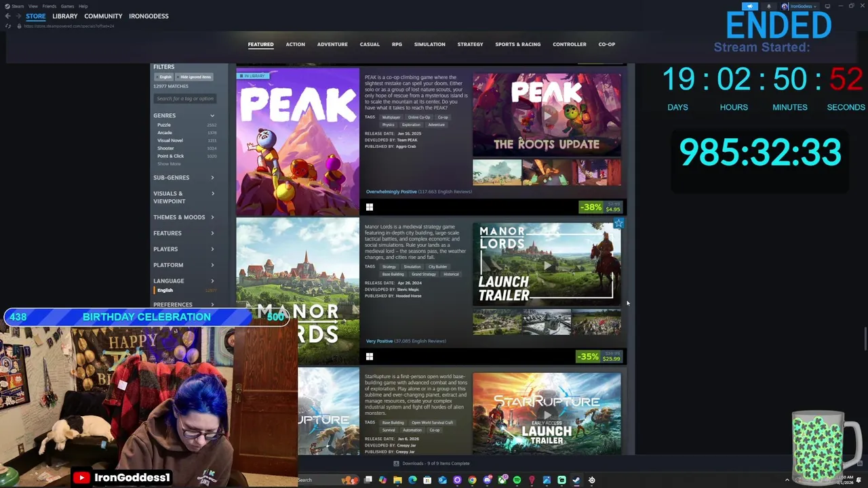Open the Steam notifications bell

(x=769, y=6)
